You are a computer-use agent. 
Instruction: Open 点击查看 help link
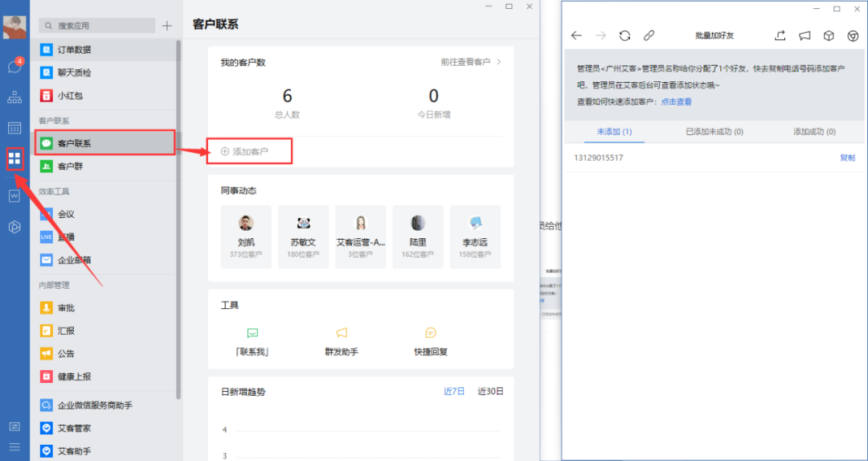(676, 102)
